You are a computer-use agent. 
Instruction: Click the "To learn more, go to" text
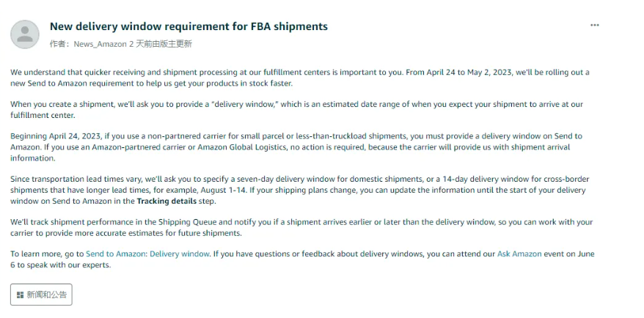[x=47, y=254]
